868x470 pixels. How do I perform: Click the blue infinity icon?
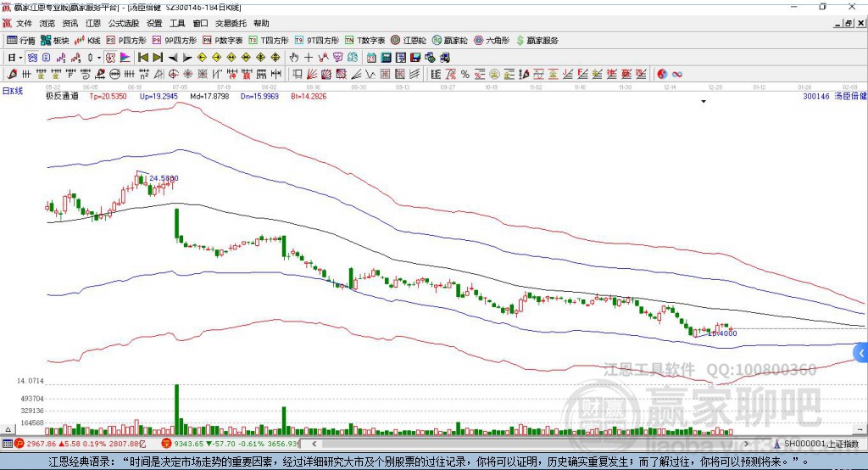point(677,75)
